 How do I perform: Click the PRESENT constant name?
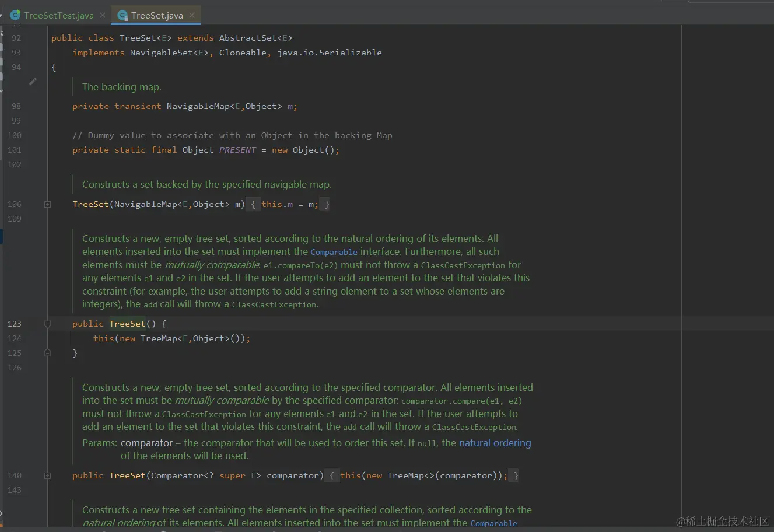coord(237,150)
